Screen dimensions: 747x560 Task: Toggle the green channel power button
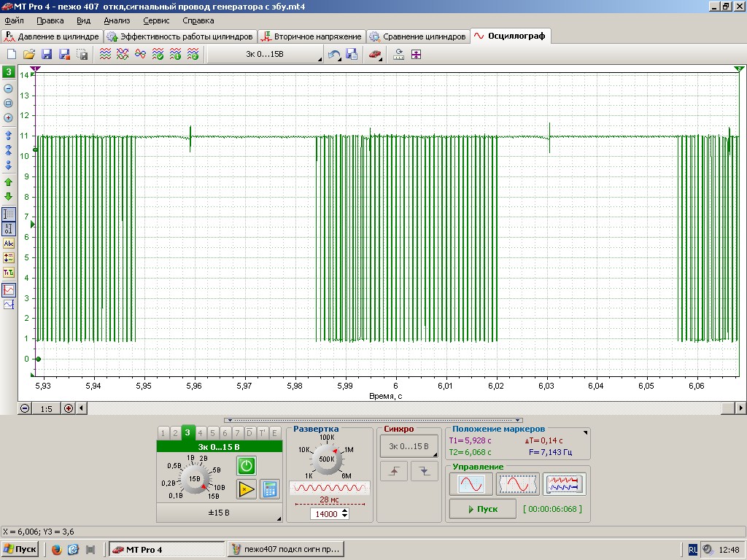(247, 466)
